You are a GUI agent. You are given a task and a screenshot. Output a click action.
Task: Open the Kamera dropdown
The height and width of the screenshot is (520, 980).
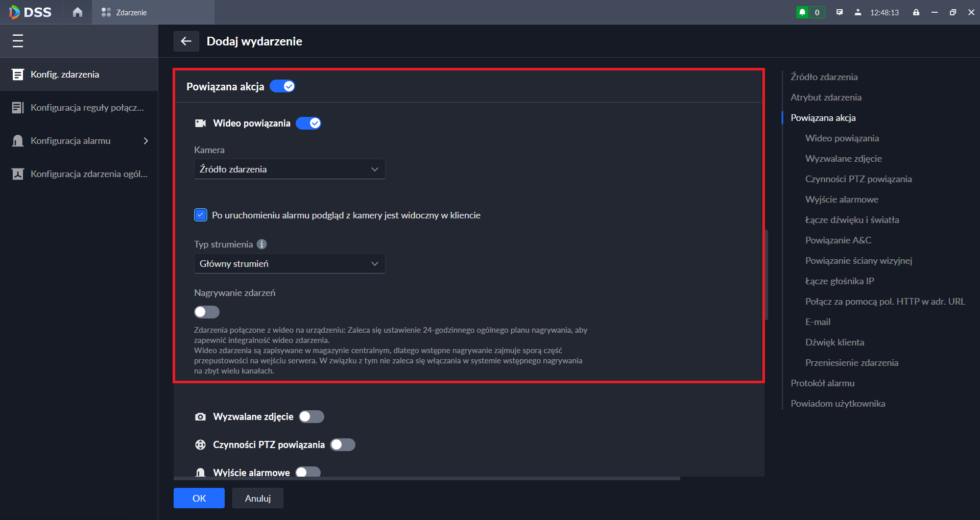(289, 169)
